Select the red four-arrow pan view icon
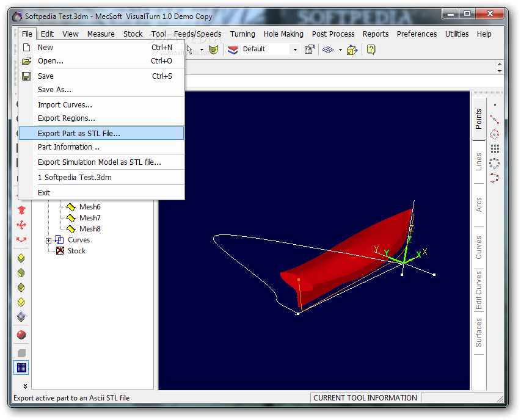Viewport: 521px width, 420px height. pyautogui.click(x=21, y=225)
